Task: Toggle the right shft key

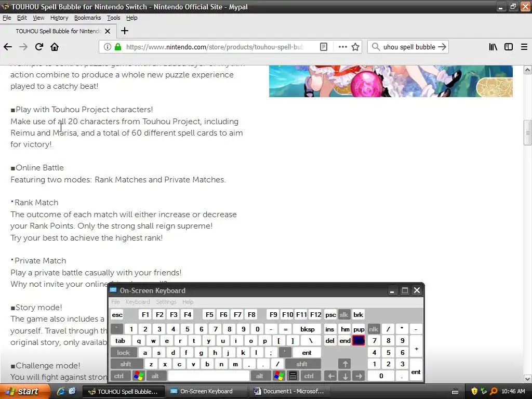Action: [302, 364]
